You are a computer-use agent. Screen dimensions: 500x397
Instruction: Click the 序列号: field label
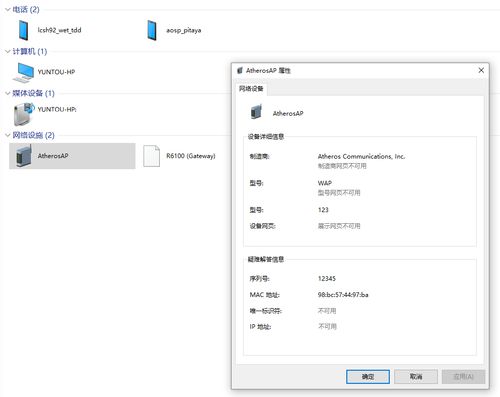[259, 278]
